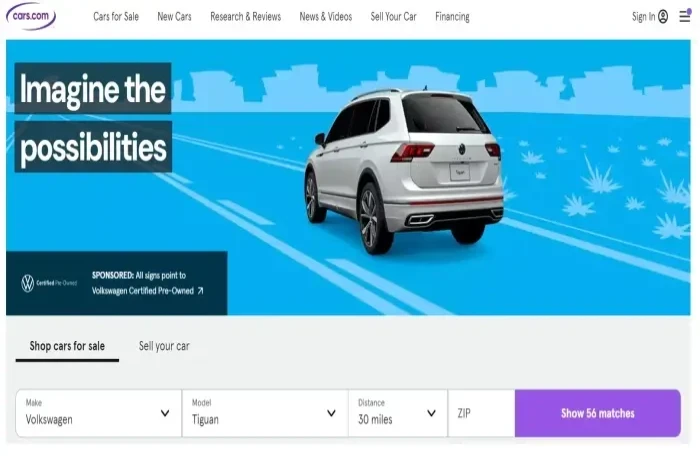Open the hamburger menu icon
This screenshot has height=456, width=700.
point(684,16)
